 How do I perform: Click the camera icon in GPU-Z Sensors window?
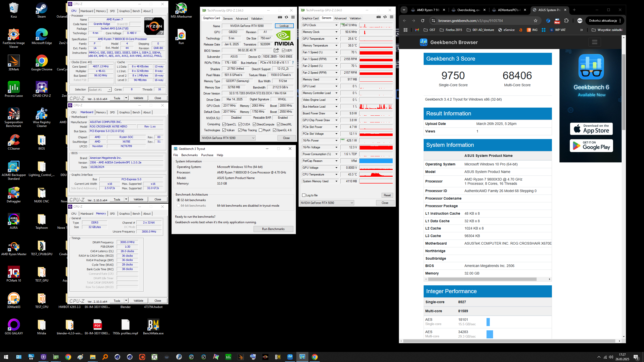tap(378, 17)
